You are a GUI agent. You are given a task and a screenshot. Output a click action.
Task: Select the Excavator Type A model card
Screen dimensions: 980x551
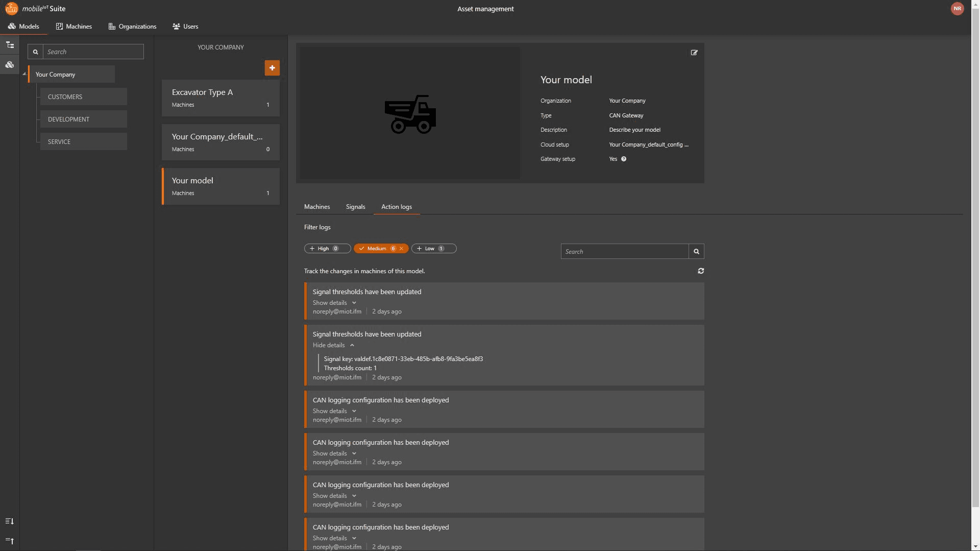tap(220, 98)
